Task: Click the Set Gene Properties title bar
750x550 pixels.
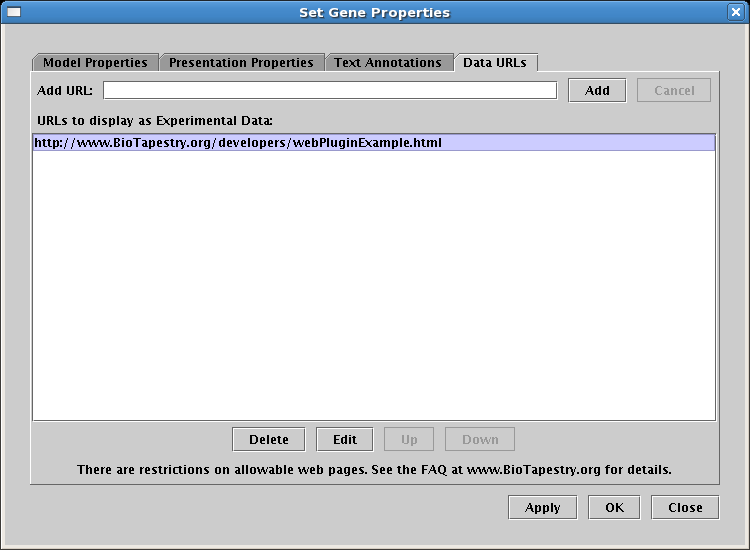Action: [375, 12]
